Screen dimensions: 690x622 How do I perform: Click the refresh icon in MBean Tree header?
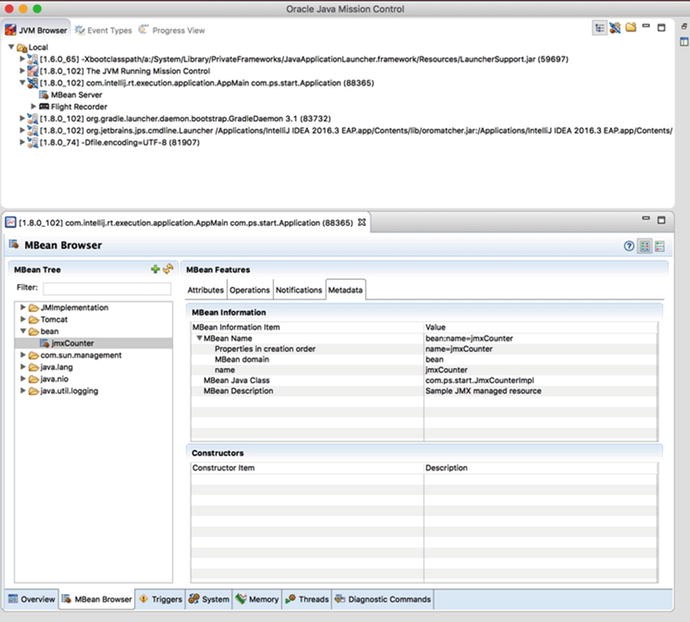[168, 269]
